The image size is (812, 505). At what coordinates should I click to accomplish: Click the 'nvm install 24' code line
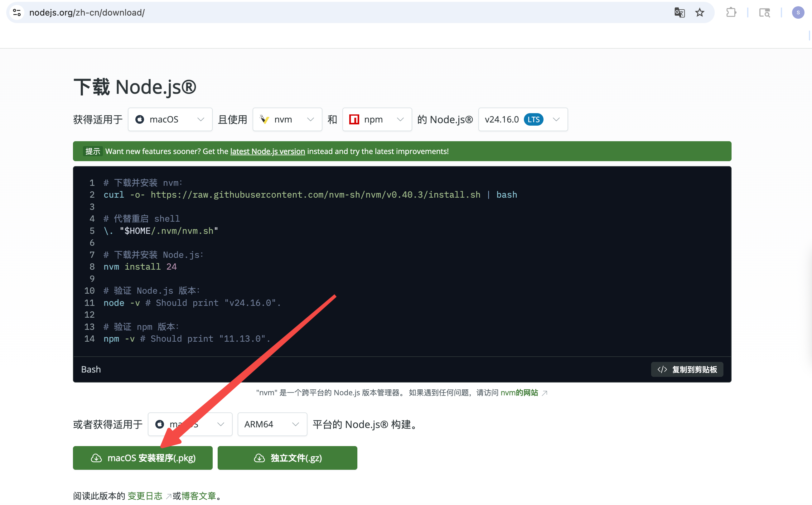140,267
